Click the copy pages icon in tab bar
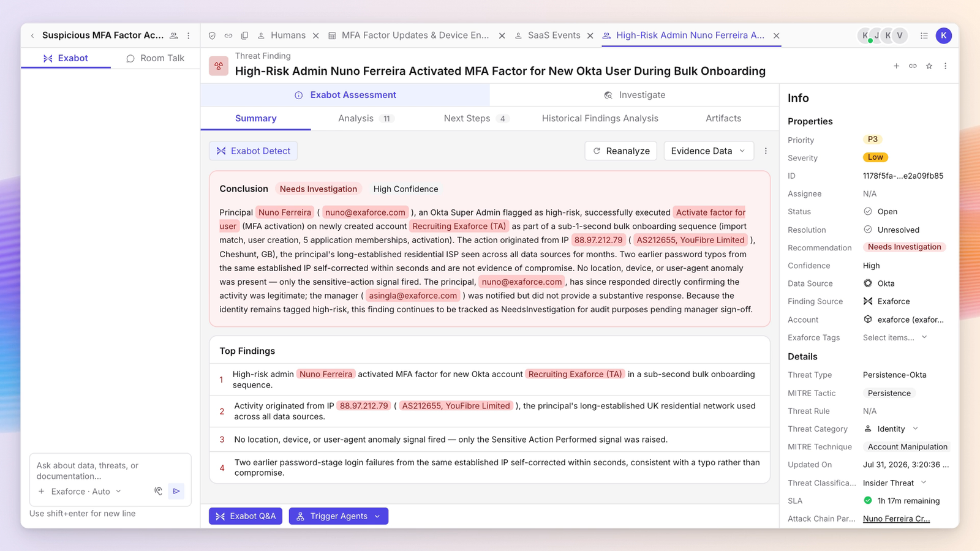Viewport: 980px width, 551px height. coord(244,36)
